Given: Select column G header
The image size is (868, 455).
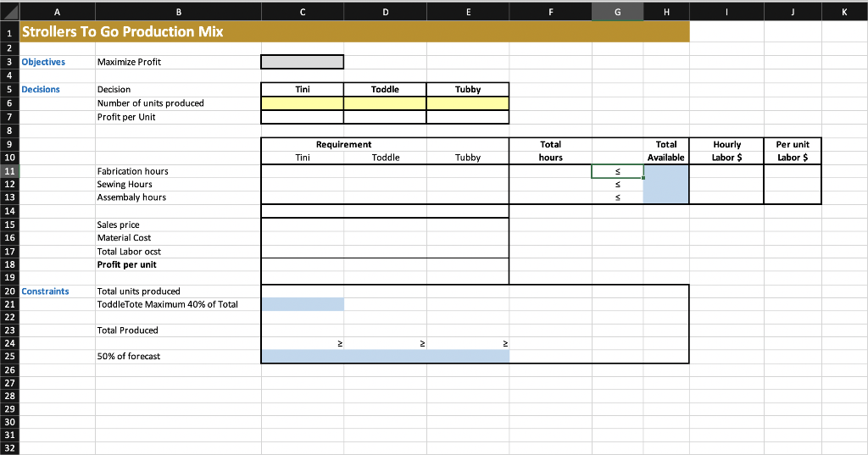Looking at the screenshot, I should 617,12.
